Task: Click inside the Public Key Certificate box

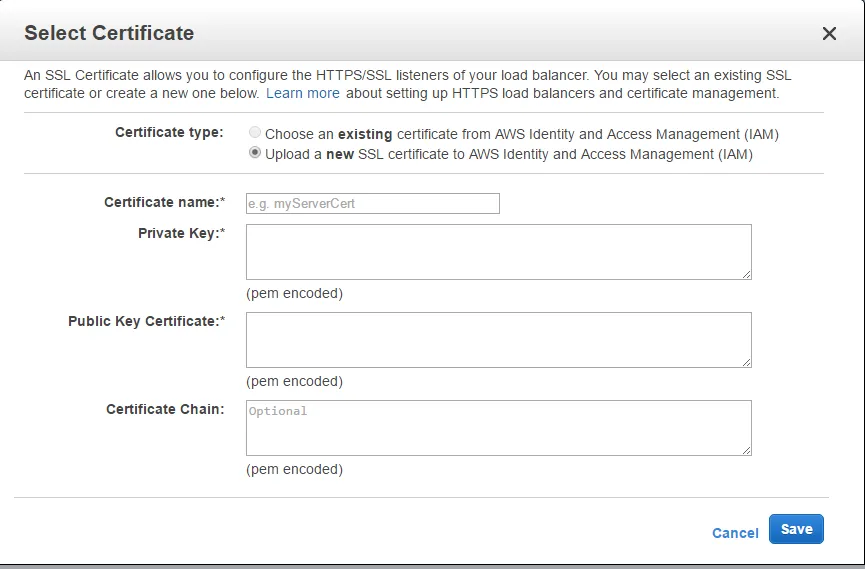Action: coord(498,339)
